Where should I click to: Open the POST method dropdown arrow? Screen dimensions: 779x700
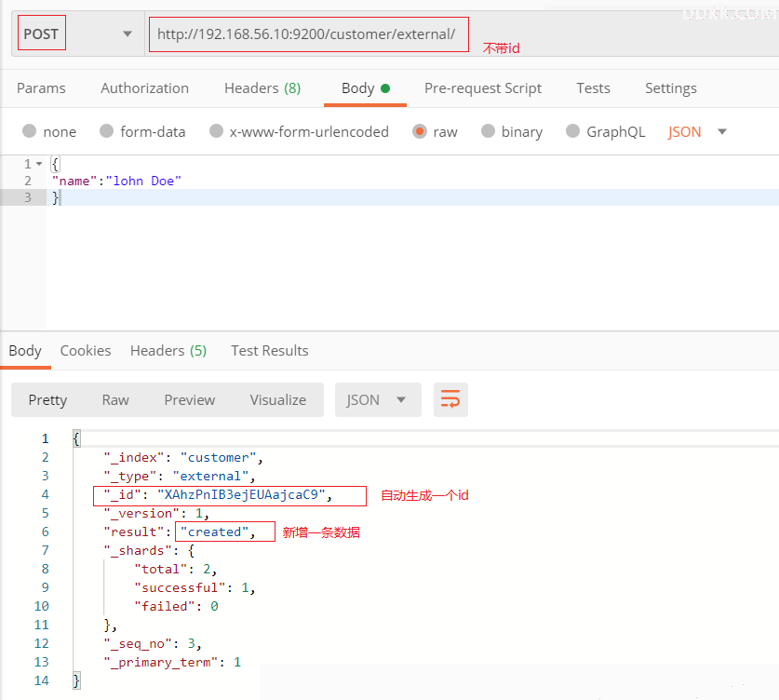(128, 34)
